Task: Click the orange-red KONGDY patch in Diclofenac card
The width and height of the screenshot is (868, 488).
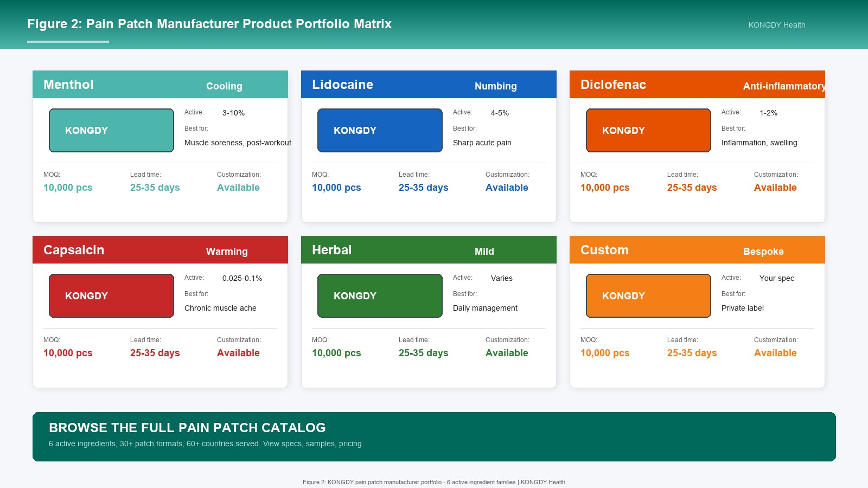Action: coord(648,130)
